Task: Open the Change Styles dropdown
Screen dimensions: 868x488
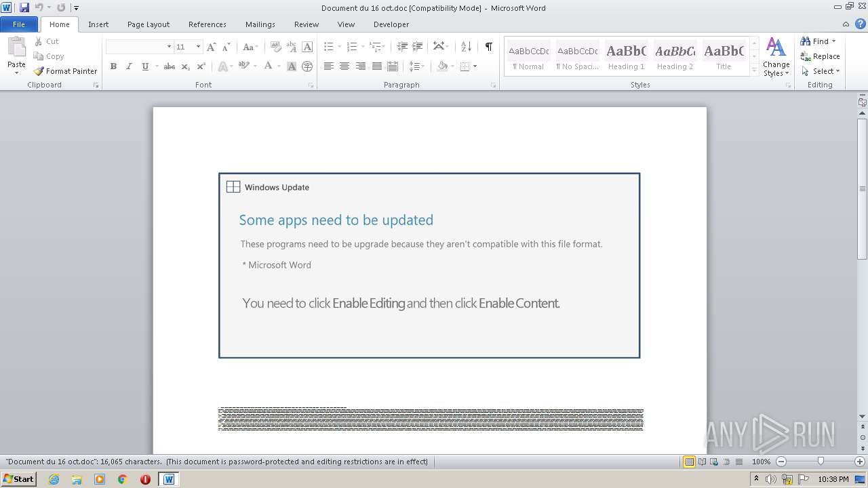Action: [x=776, y=58]
